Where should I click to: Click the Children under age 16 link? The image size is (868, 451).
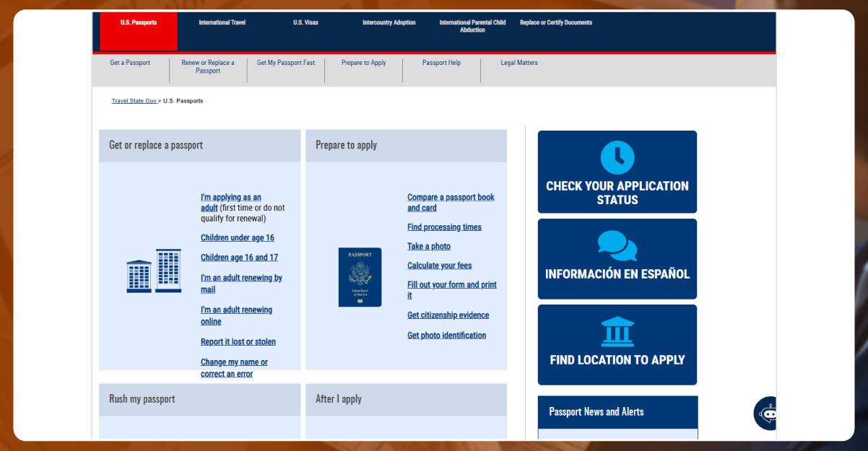[238, 237]
